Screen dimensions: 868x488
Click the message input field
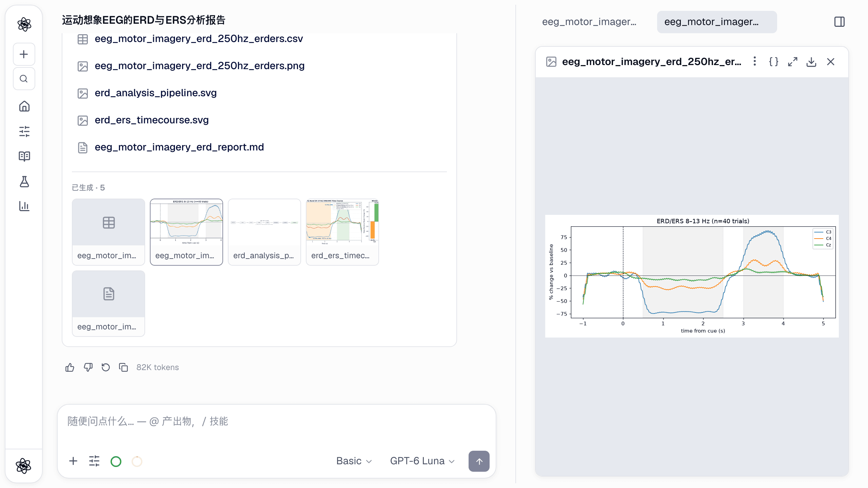pos(277,422)
